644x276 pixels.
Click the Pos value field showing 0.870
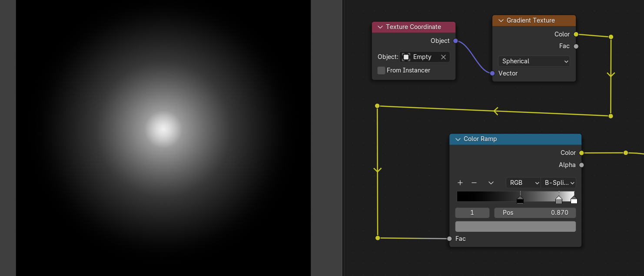[x=535, y=213]
